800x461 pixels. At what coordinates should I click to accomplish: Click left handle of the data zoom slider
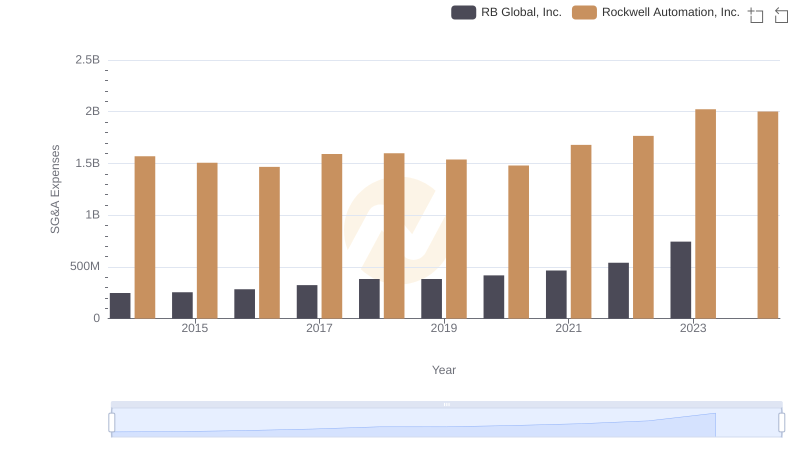point(112,422)
